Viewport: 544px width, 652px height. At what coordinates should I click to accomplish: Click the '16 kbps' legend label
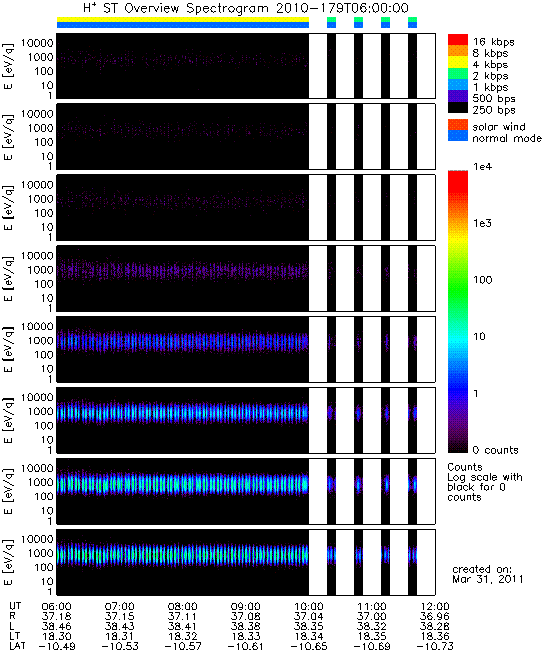[x=493, y=42]
